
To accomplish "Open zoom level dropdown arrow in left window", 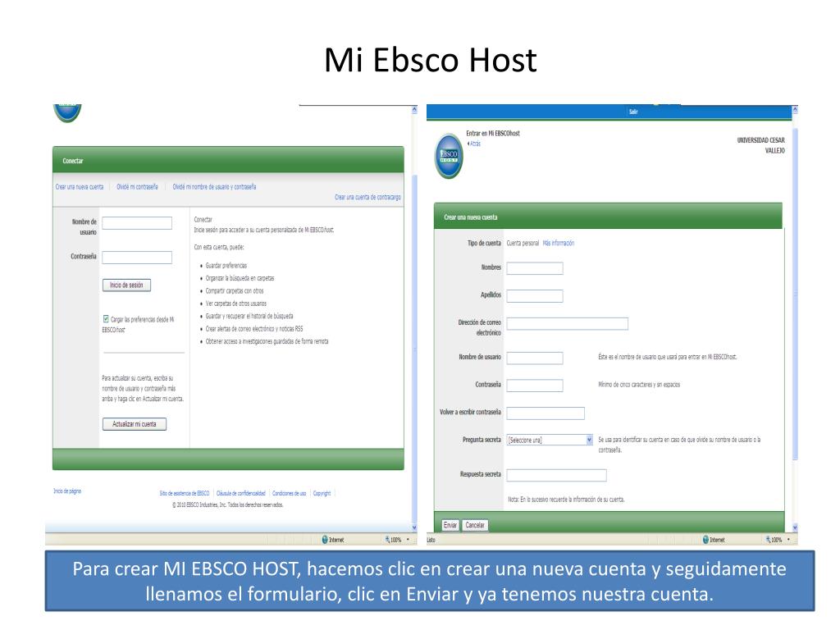I will (x=409, y=540).
